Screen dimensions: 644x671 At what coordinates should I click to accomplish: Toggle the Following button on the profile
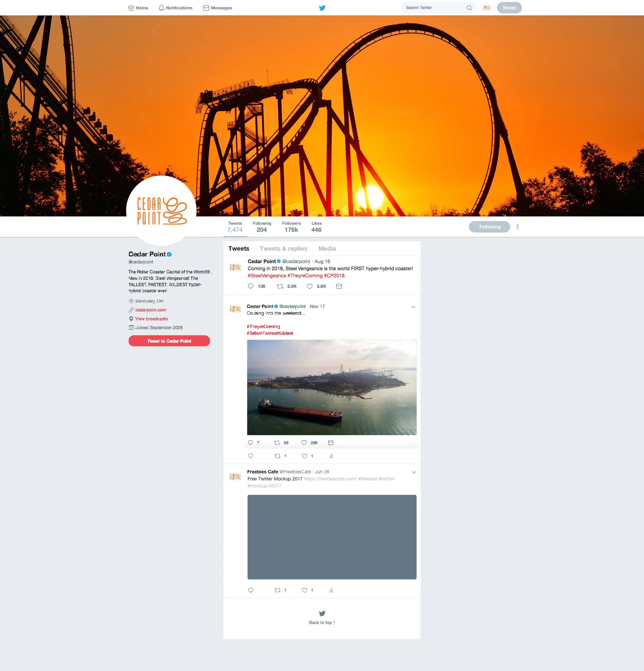pyautogui.click(x=489, y=227)
